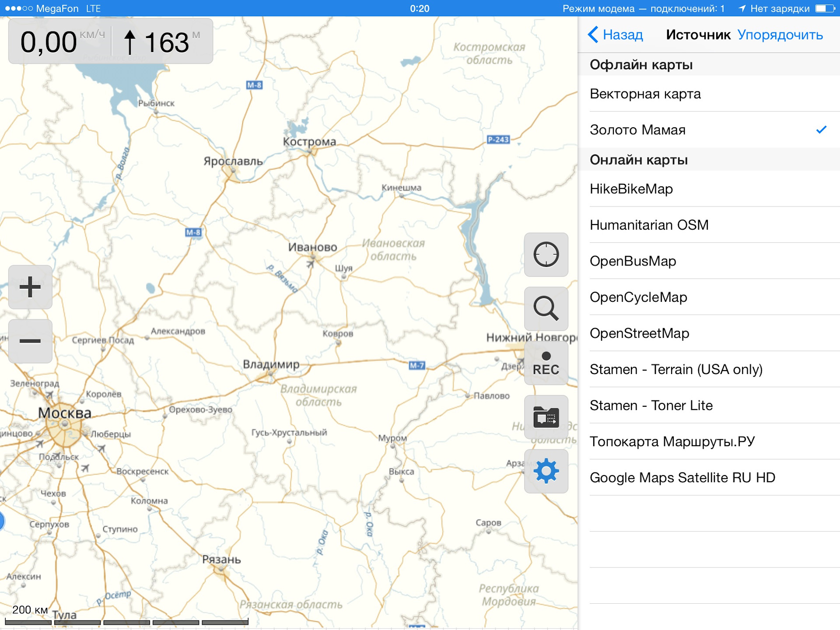Center map on current location crosshair
The width and height of the screenshot is (840, 630).
[x=546, y=254]
